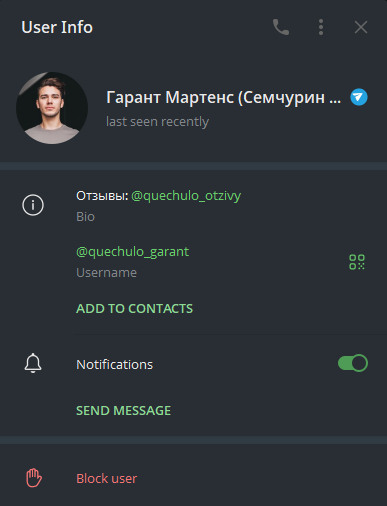Close the User Info panel
This screenshot has width=387, height=506.
coord(361,27)
